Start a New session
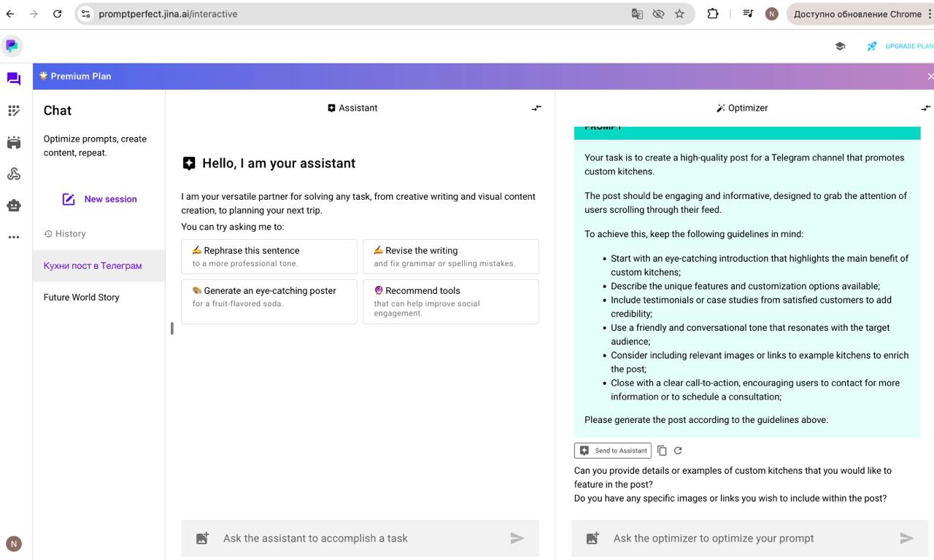Viewport: 934px width, 560px height. [x=99, y=199]
